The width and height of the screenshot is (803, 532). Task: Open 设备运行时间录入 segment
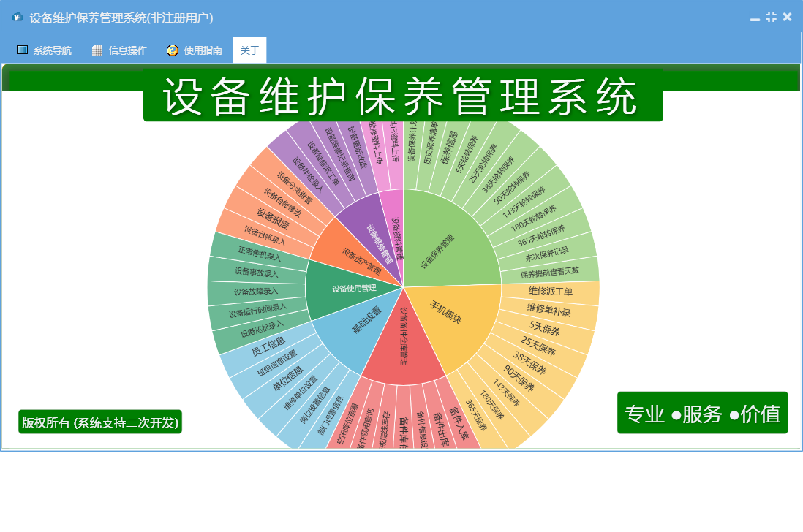pyautogui.click(x=257, y=311)
